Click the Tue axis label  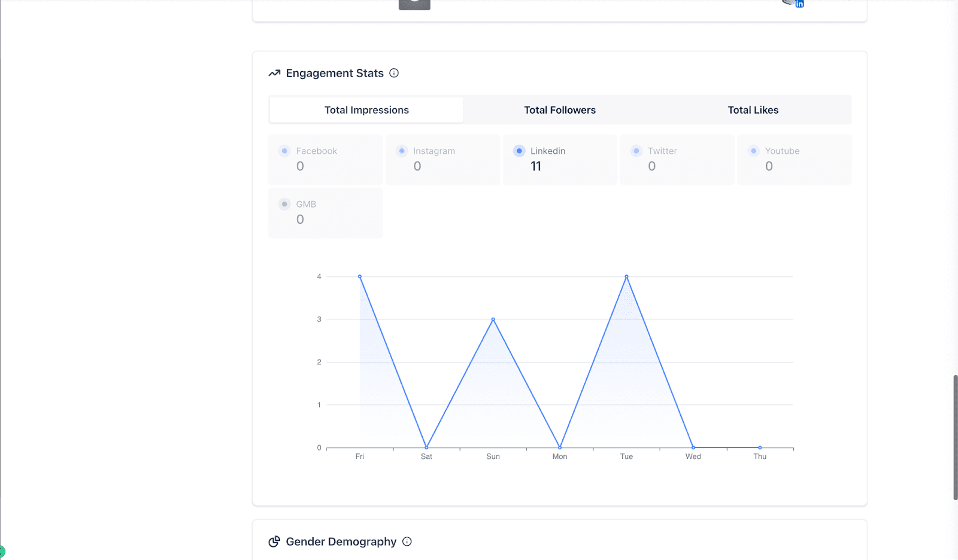(x=626, y=456)
